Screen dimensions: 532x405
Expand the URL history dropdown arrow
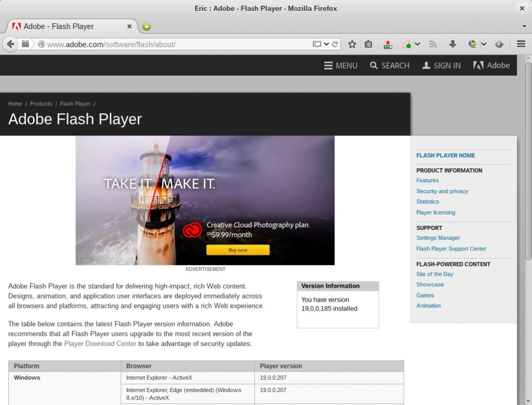pyautogui.click(x=326, y=44)
